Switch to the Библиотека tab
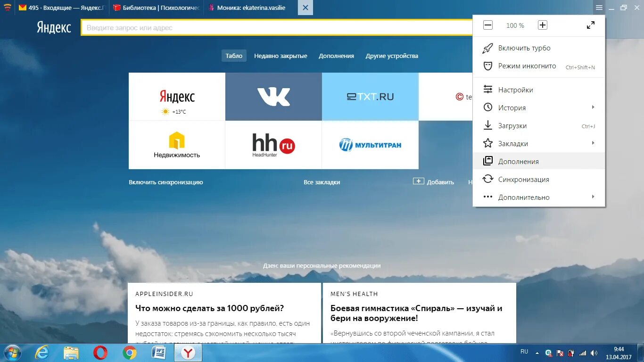 157,8
